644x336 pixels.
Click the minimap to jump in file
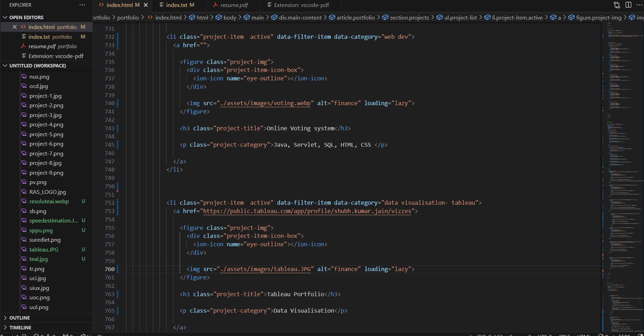pos(621,175)
